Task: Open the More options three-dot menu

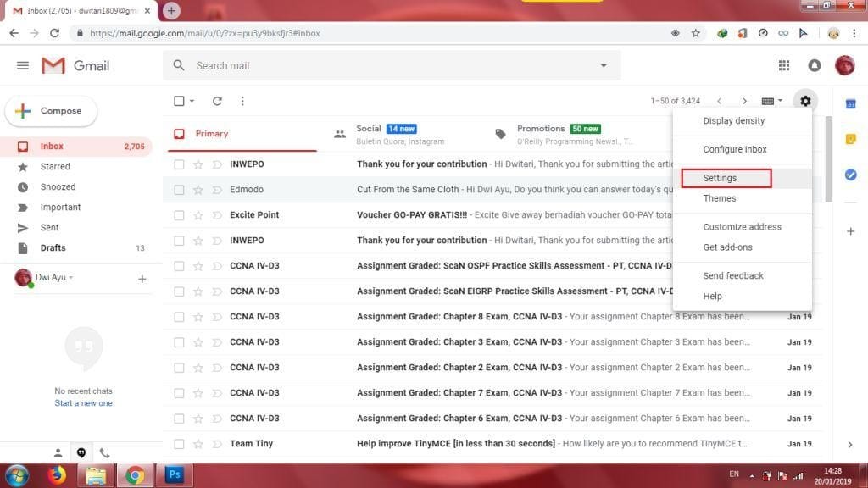Action: (242, 101)
